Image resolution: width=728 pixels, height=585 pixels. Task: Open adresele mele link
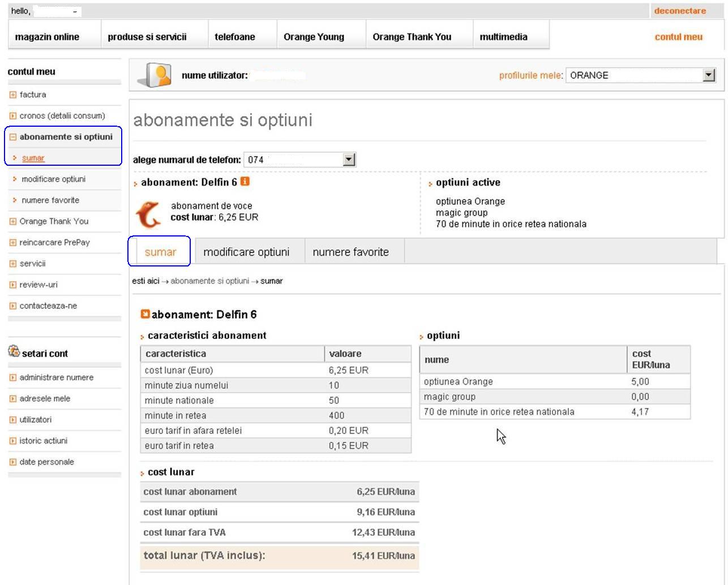coord(45,399)
